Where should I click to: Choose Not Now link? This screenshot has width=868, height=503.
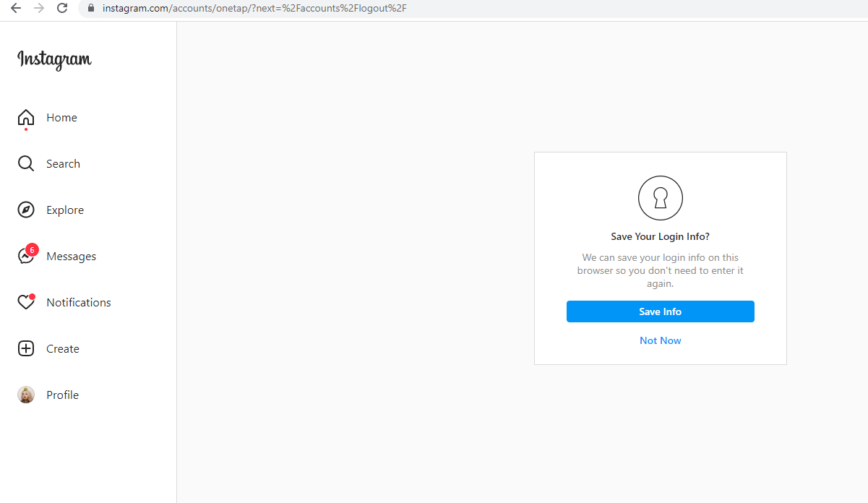(x=661, y=340)
